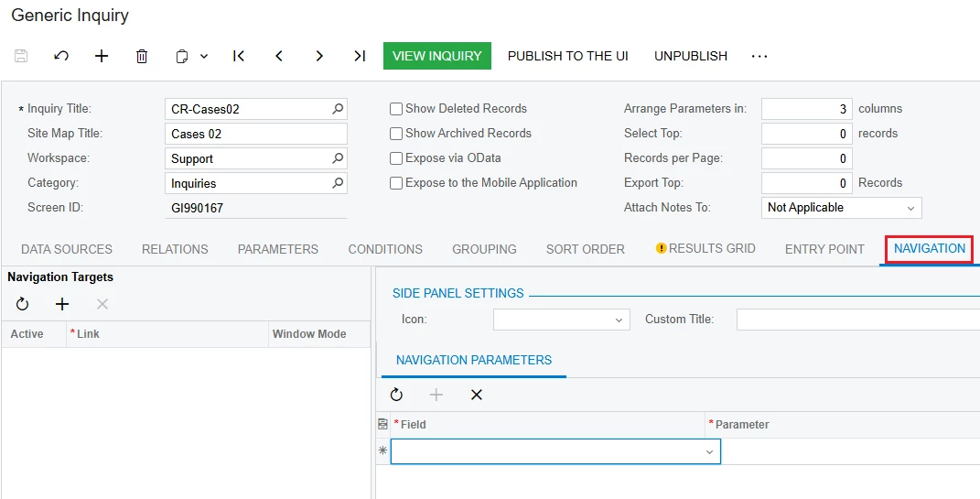
Task: Switch to the ENTRY POINT tab
Action: coord(824,249)
